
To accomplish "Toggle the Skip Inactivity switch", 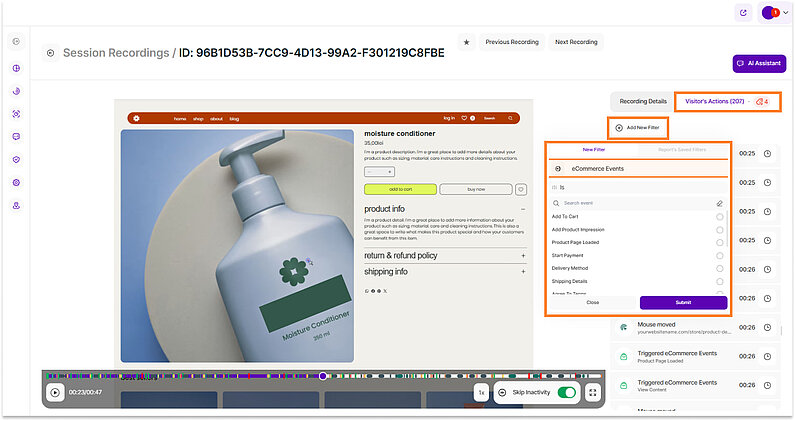I will (568, 393).
